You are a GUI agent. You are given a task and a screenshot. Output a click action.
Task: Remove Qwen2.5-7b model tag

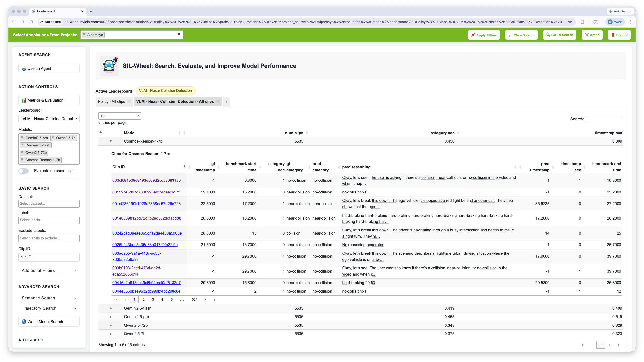click(x=53, y=137)
